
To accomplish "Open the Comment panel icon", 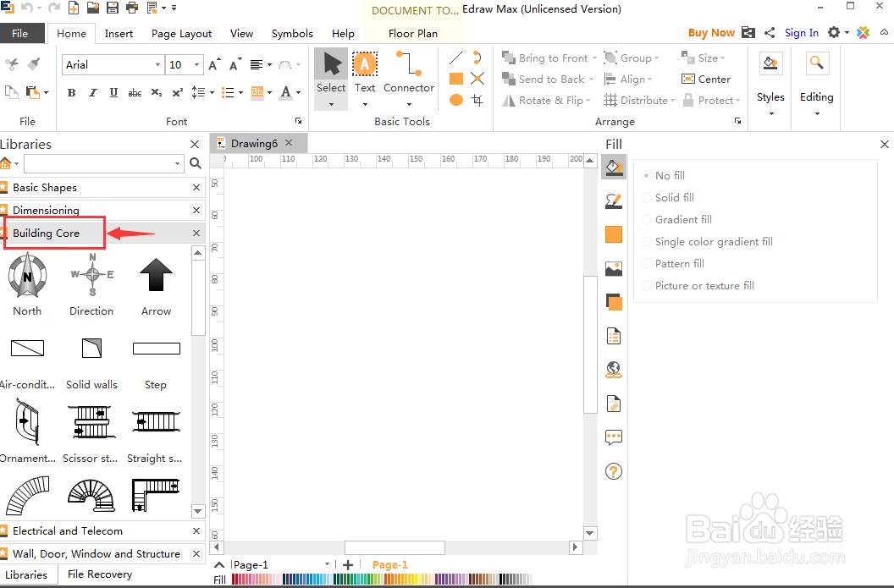I will coord(614,437).
